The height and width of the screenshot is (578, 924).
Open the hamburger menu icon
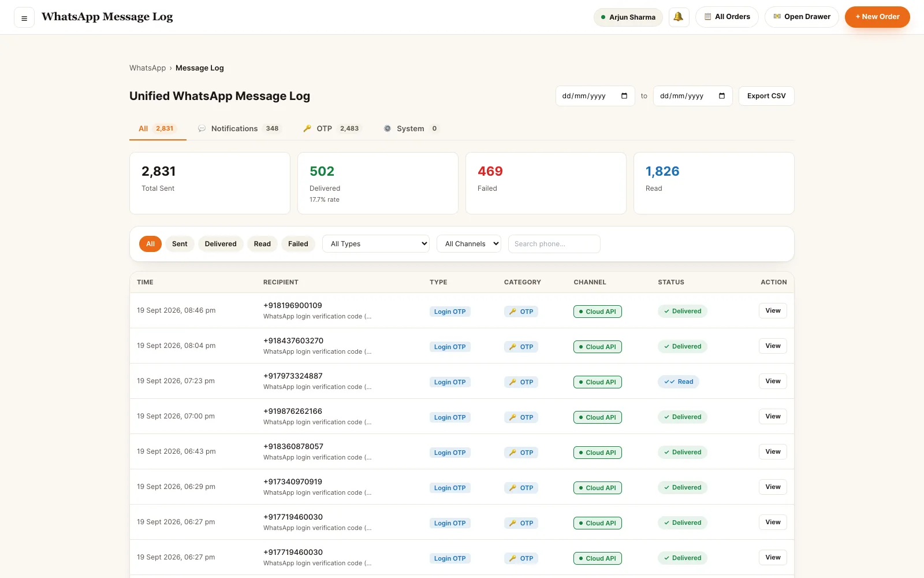click(x=24, y=17)
